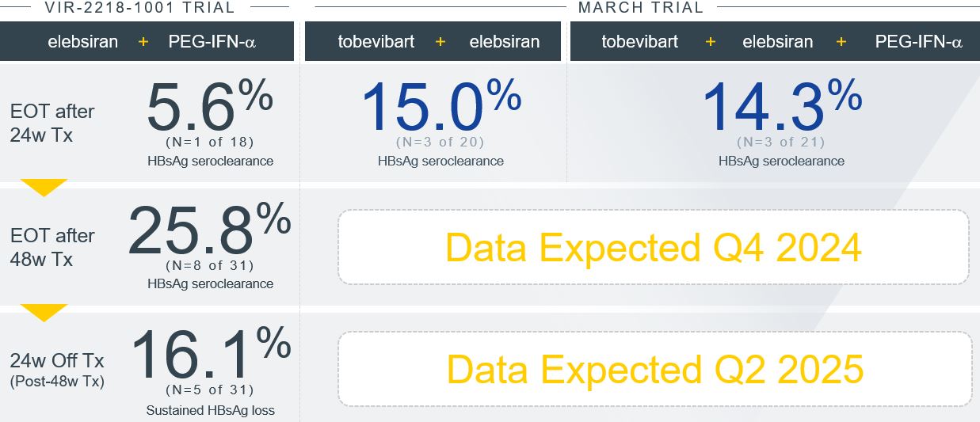Click the Sustained HBsAg loss caption
Image resolution: width=980 pixels, height=422 pixels.
click(210, 410)
